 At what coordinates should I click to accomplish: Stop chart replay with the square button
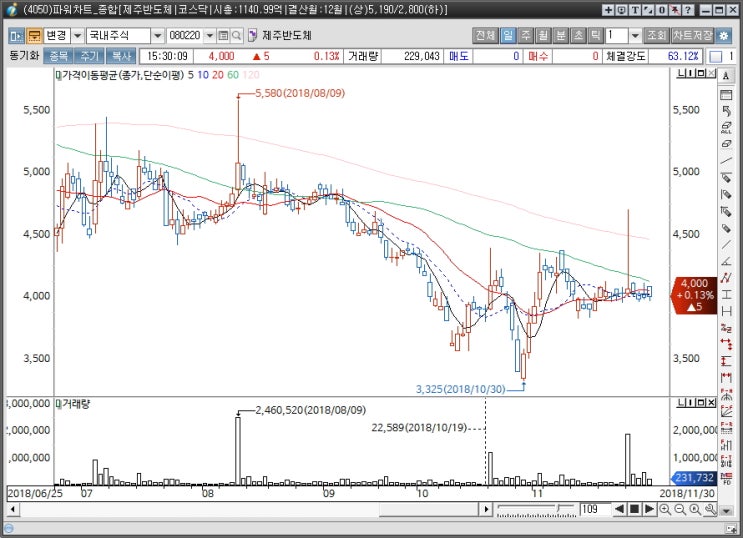[634, 510]
